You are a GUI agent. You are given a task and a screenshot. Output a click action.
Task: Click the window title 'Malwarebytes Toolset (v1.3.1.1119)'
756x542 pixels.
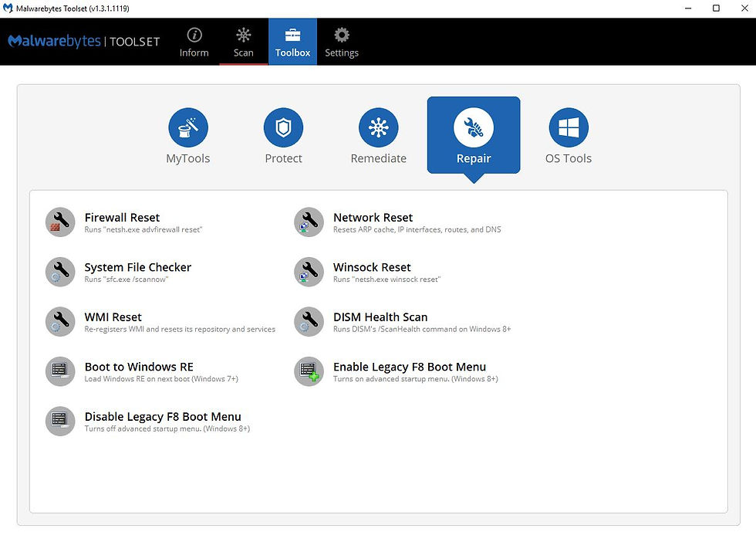pos(73,8)
